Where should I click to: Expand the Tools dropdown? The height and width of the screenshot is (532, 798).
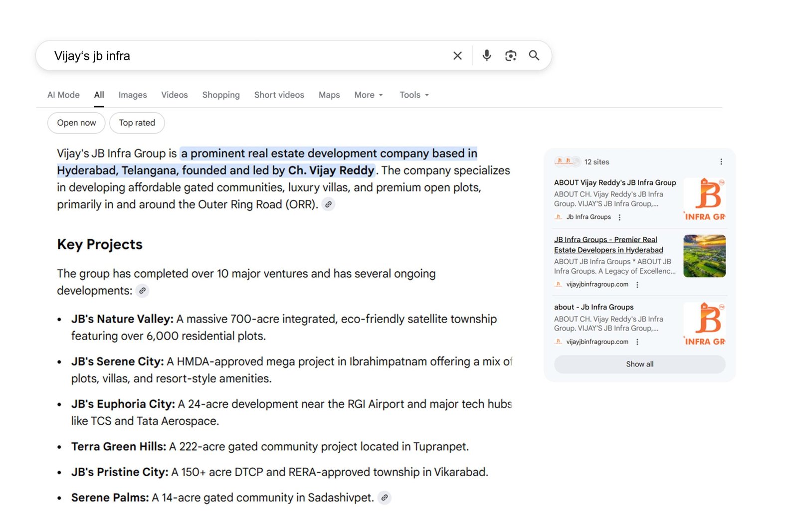tap(413, 95)
